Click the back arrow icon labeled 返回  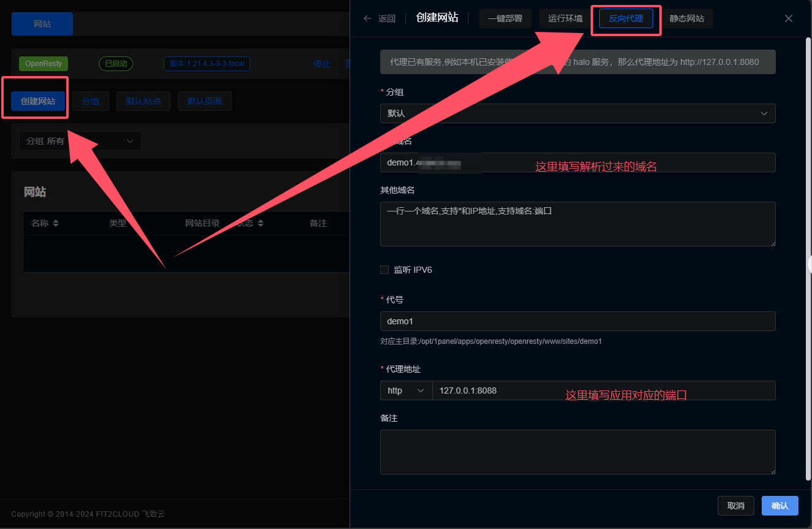[368, 18]
